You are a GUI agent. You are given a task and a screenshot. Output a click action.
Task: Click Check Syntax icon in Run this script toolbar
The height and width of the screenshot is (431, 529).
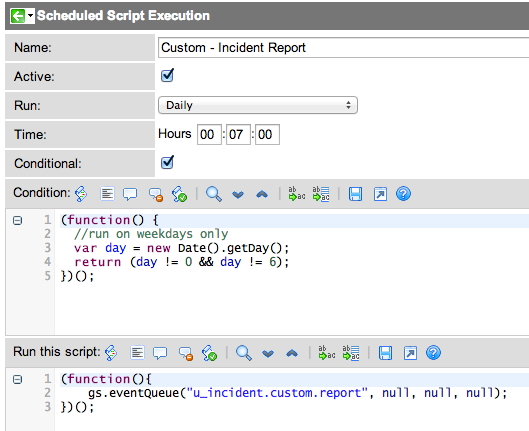pyautogui.click(x=209, y=353)
